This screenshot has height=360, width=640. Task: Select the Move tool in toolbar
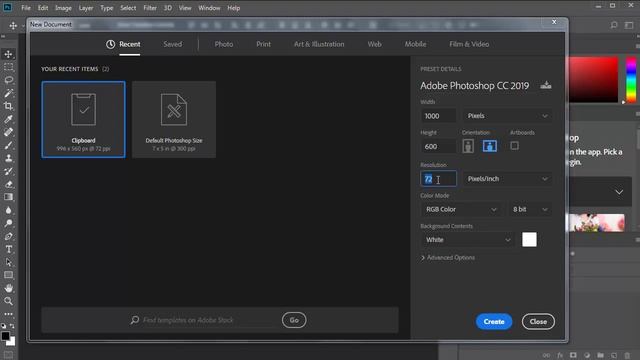coord(8,54)
